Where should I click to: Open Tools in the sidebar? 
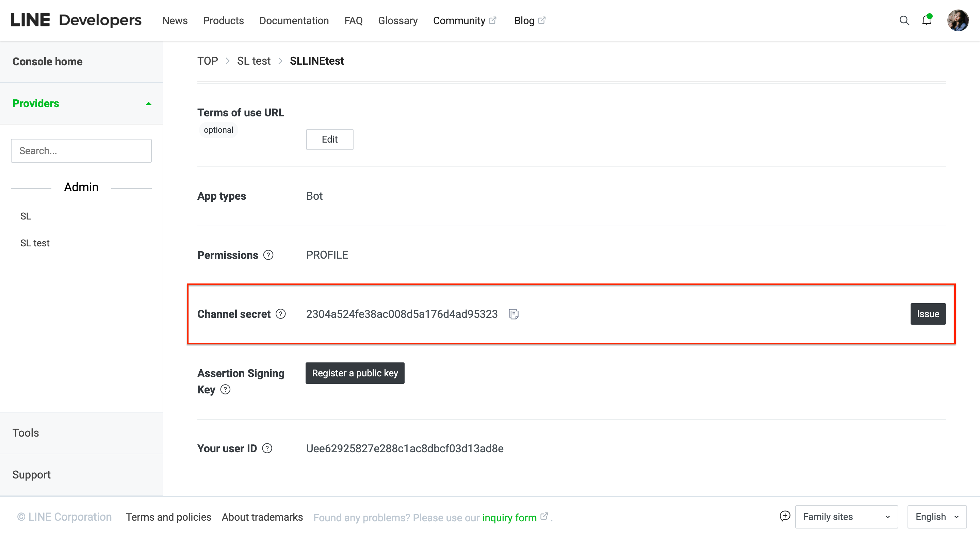[26, 433]
